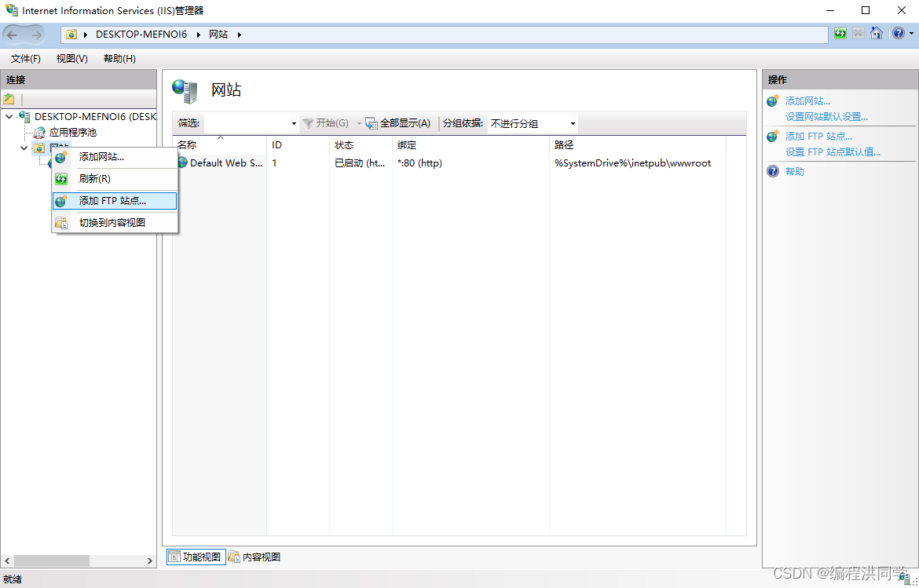Click Set FTP Site Defaults link
Screen dimensions: 919x588
click(833, 152)
